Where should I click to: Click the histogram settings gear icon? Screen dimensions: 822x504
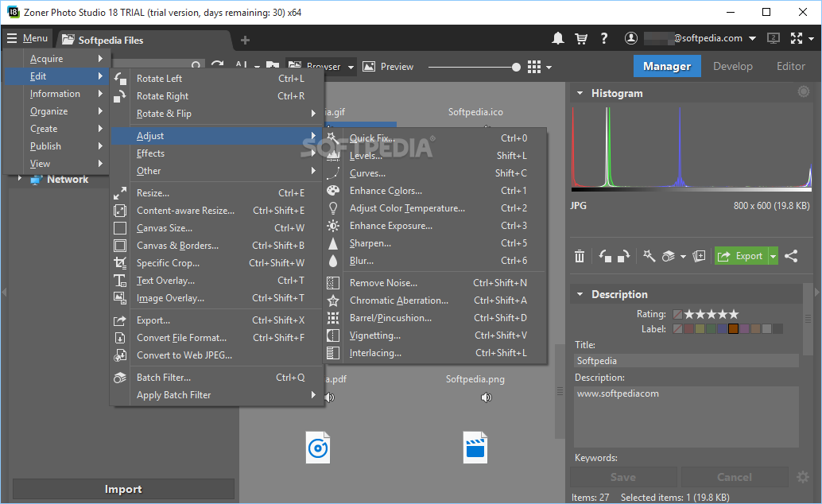pyautogui.click(x=804, y=91)
